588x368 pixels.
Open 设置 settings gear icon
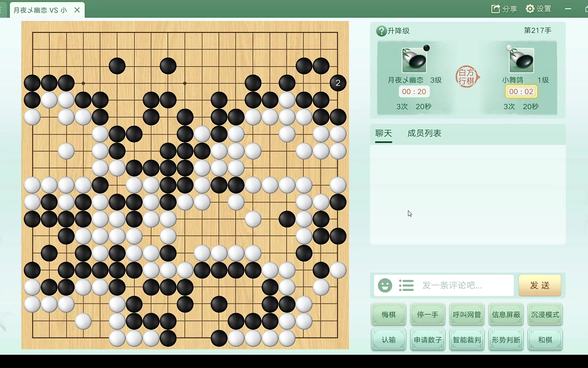click(530, 9)
